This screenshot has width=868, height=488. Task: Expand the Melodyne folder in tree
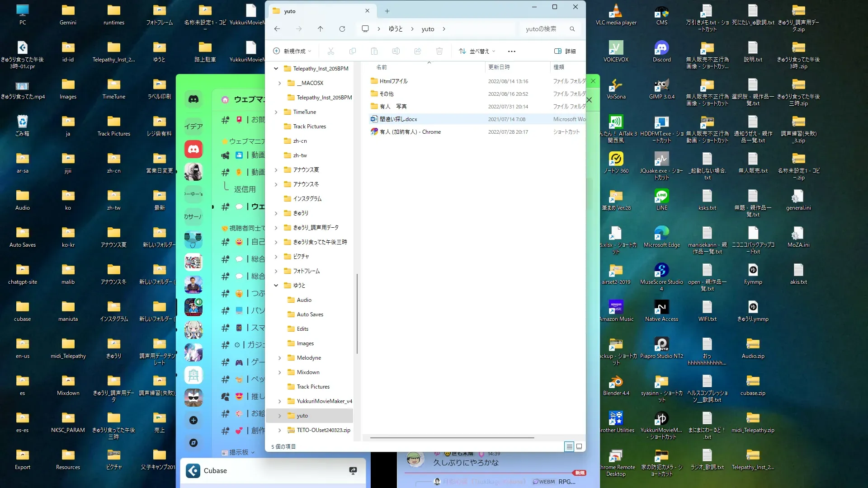click(280, 358)
